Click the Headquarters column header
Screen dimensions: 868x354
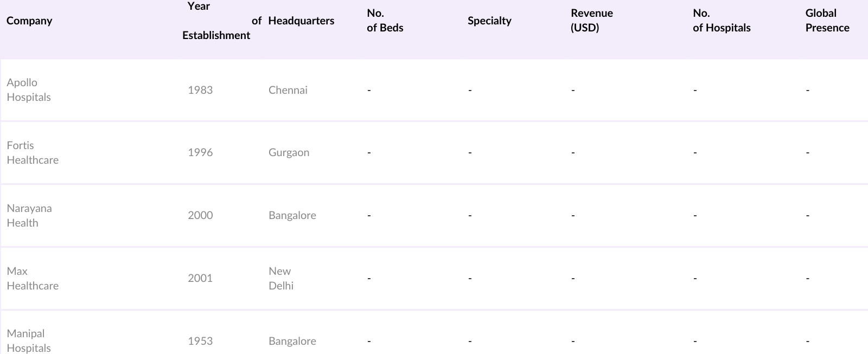(x=301, y=21)
